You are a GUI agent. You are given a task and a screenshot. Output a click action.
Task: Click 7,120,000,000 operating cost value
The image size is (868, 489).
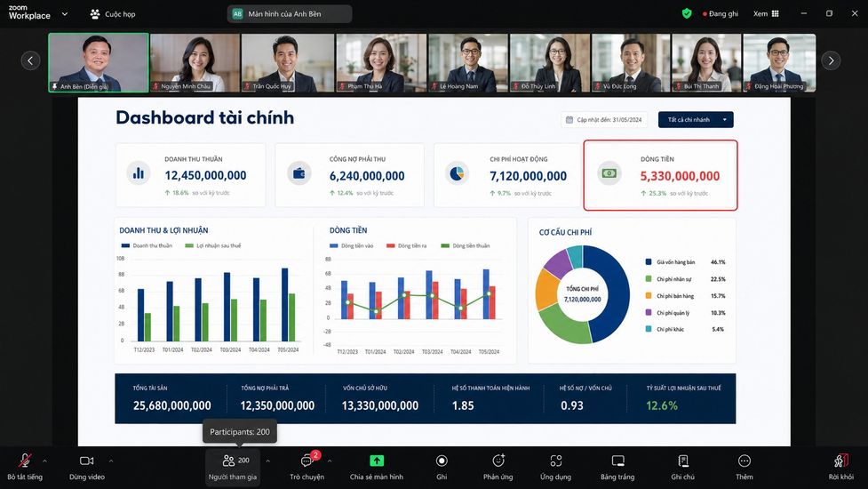528,176
